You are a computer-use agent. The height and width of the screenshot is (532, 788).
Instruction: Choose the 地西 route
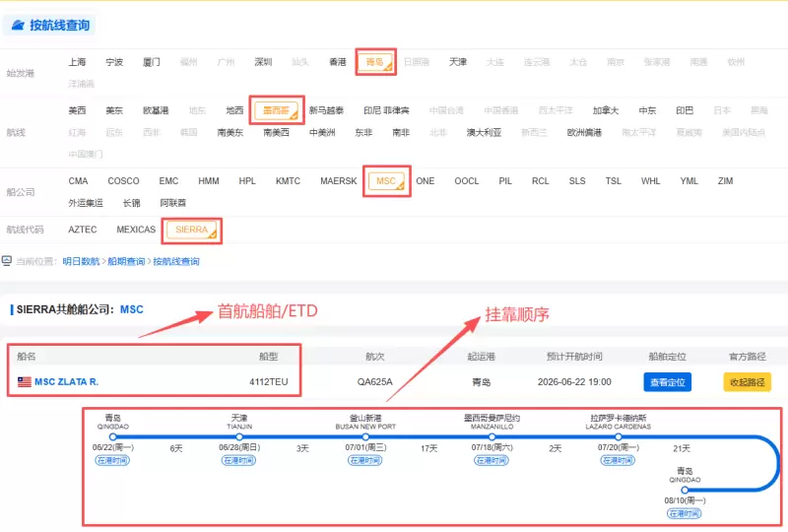[234, 110]
